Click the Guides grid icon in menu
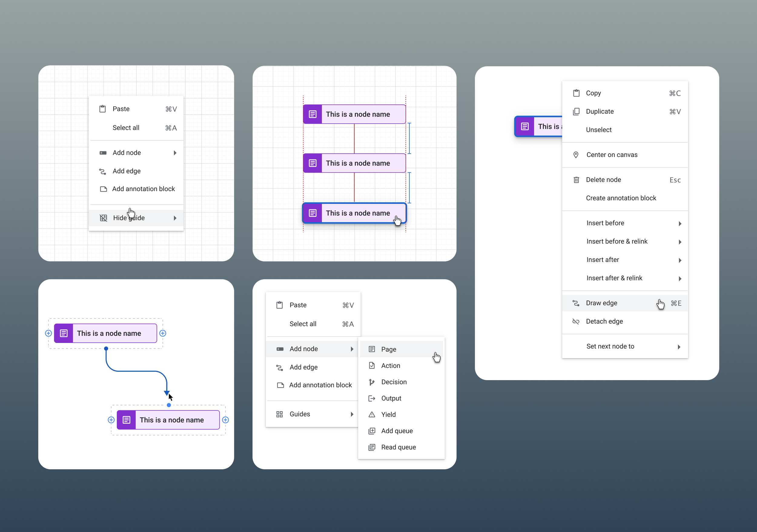Screen dimensions: 757x532 (279, 414)
